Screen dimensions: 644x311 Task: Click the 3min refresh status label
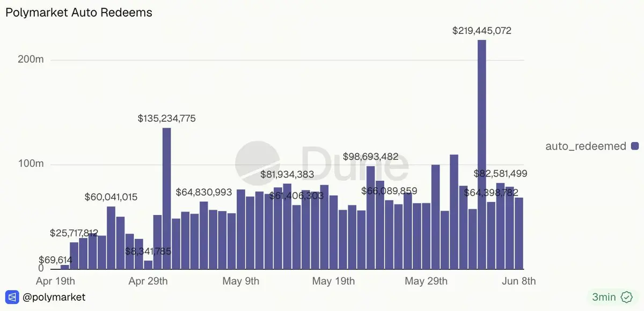(x=604, y=297)
